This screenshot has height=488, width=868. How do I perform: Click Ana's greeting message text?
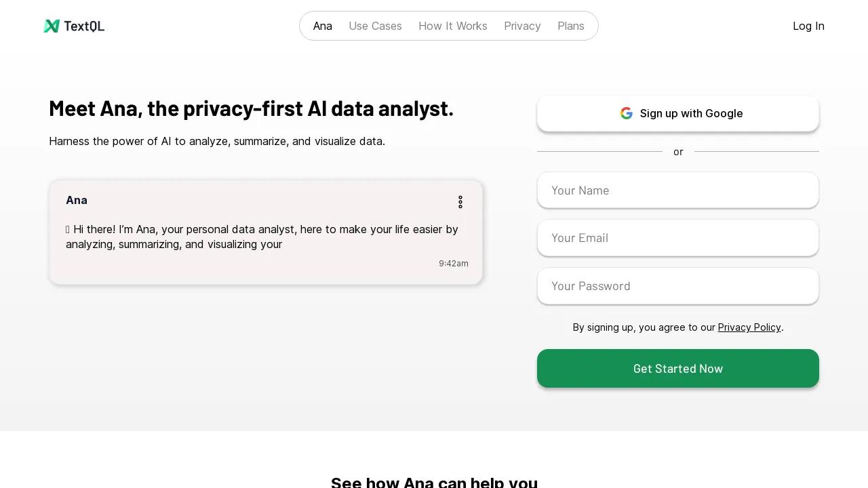262,237
